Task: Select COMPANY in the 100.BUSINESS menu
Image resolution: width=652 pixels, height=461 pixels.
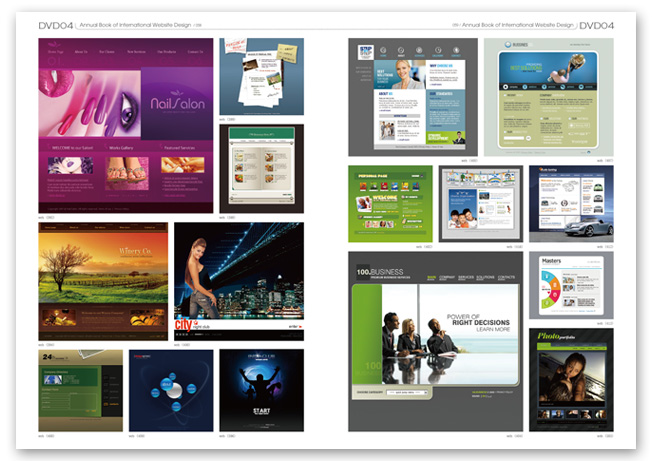Action: [x=447, y=277]
